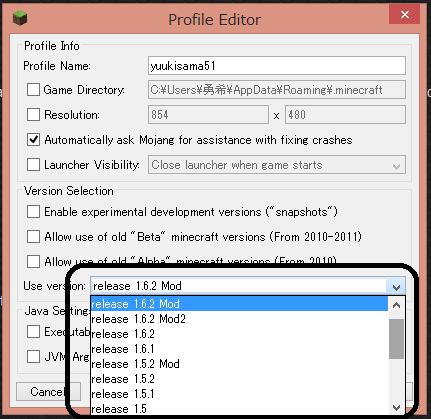Enable the Game Directory checkbox

pos(33,89)
